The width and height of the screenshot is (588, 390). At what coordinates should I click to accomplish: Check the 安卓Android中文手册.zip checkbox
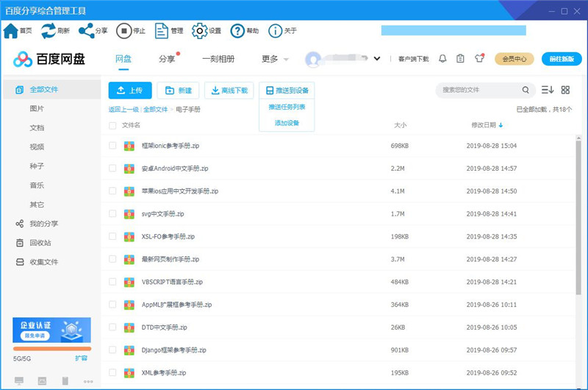coord(112,169)
